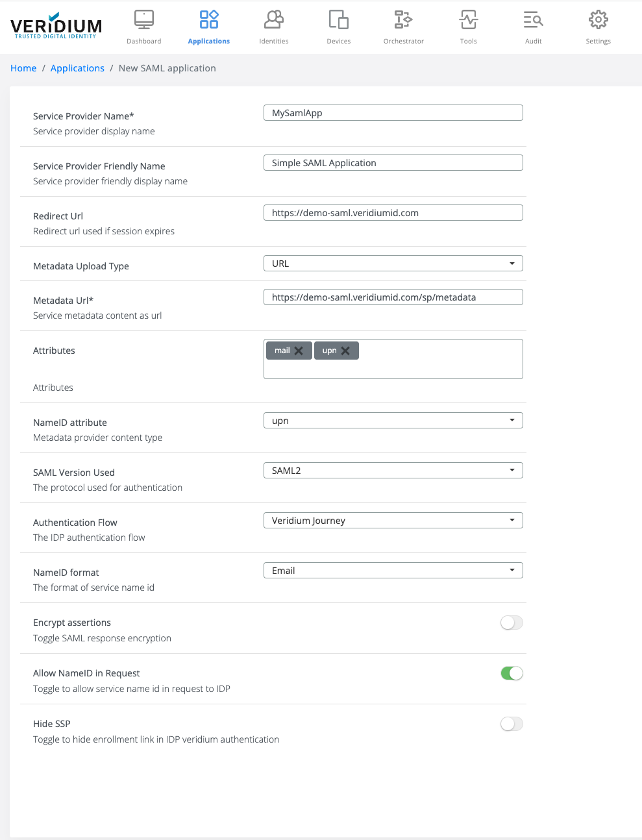This screenshot has width=642, height=840.
Task: Remove the upn attribute tag
Action: click(345, 351)
